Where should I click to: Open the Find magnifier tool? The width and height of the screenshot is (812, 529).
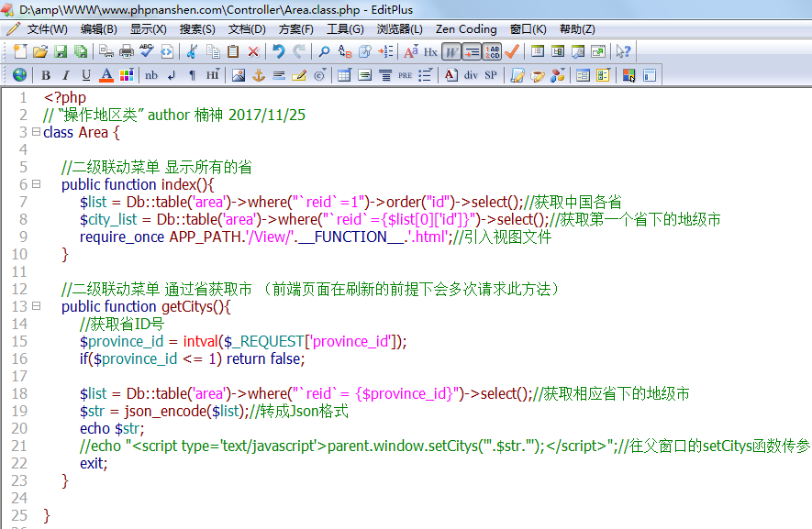point(324,51)
